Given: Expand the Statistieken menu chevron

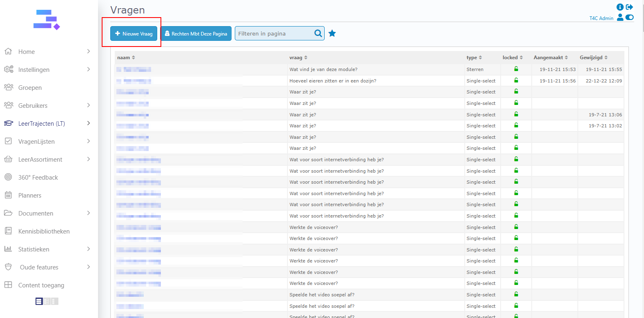Looking at the screenshot, I should point(89,249).
